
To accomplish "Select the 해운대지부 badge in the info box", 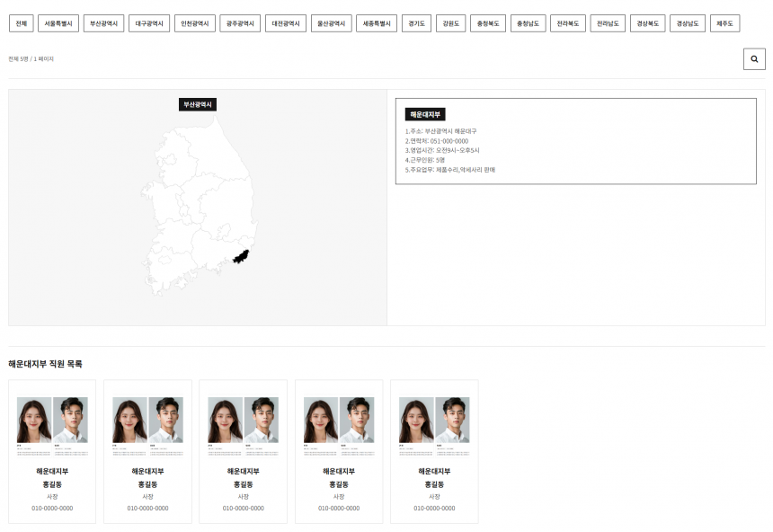I will (x=425, y=114).
